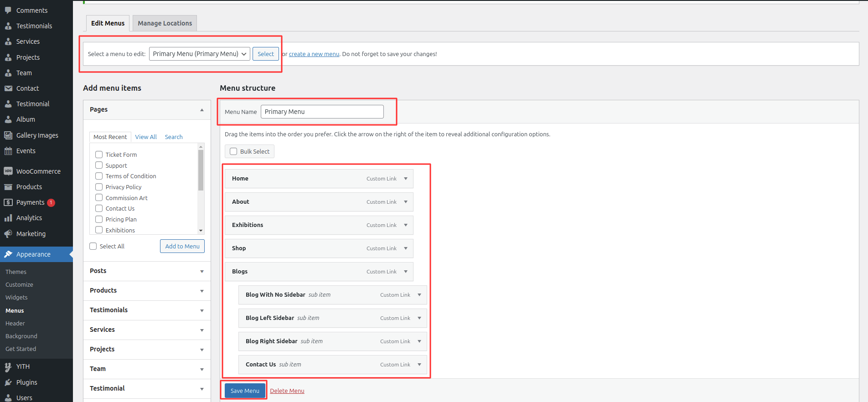Open the Plugins plug icon

8,382
